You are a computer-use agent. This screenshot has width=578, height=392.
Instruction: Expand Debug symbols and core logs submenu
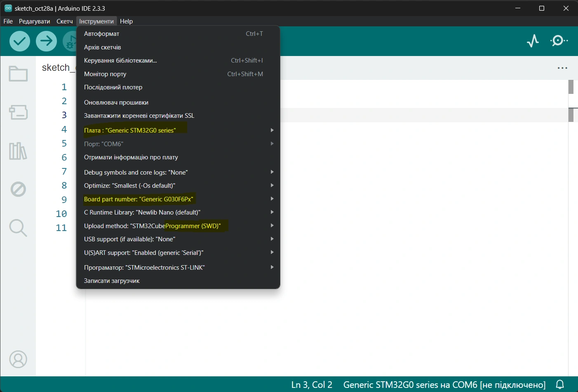(178, 173)
